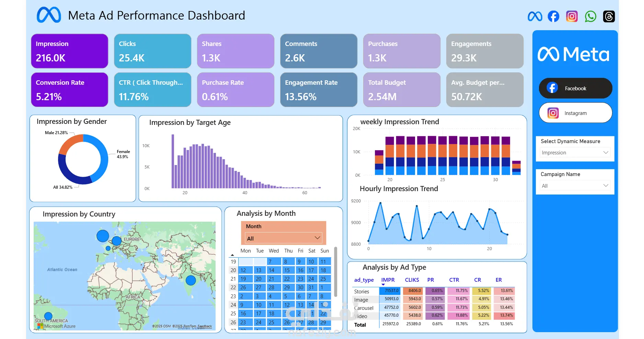Image resolution: width=644 pixels, height=339 pixels.
Task: Click the CTR 11.76% card
Action: point(153,90)
